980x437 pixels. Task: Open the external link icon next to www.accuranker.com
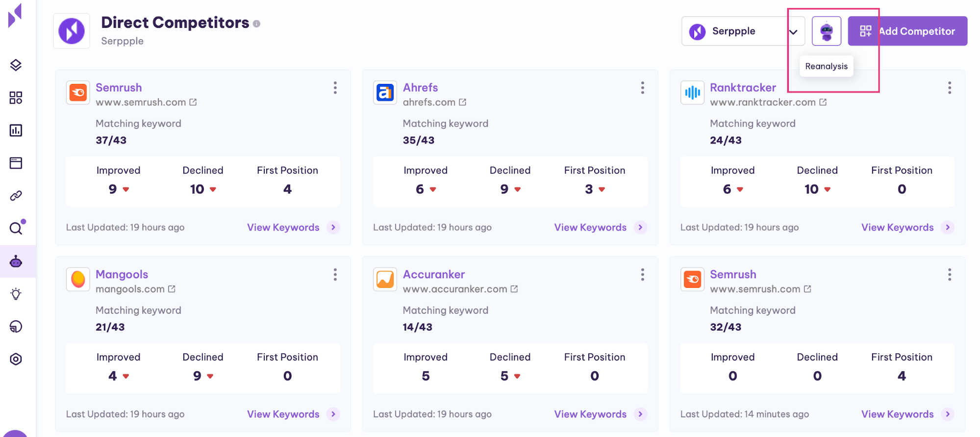(514, 289)
